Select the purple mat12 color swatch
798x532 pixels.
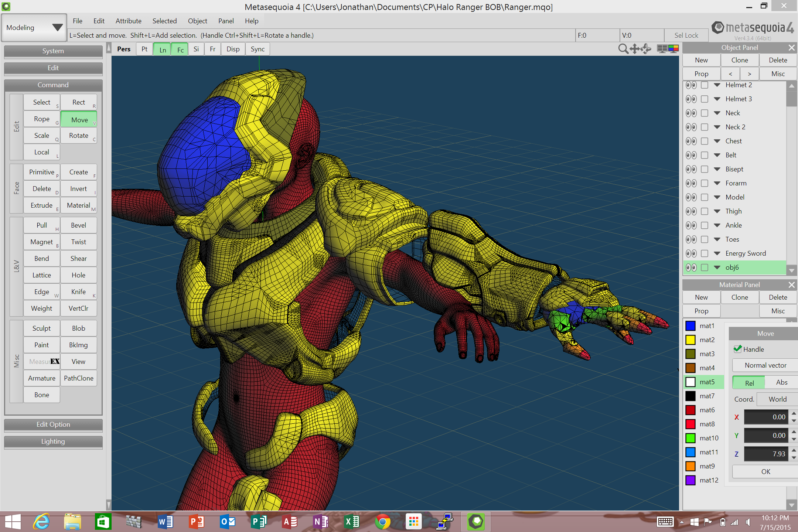[x=690, y=480]
